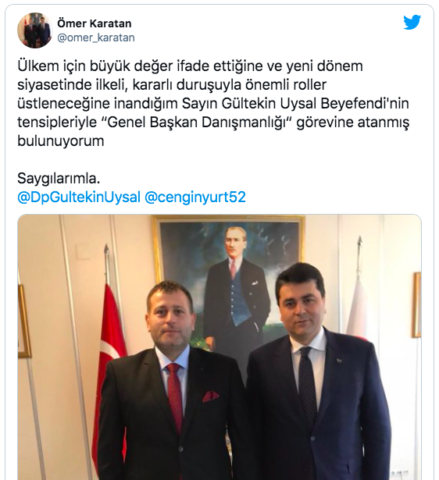The height and width of the screenshot is (480, 439).
Task: Click the Atatürk portrait painting in photo
Action: click(x=228, y=278)
